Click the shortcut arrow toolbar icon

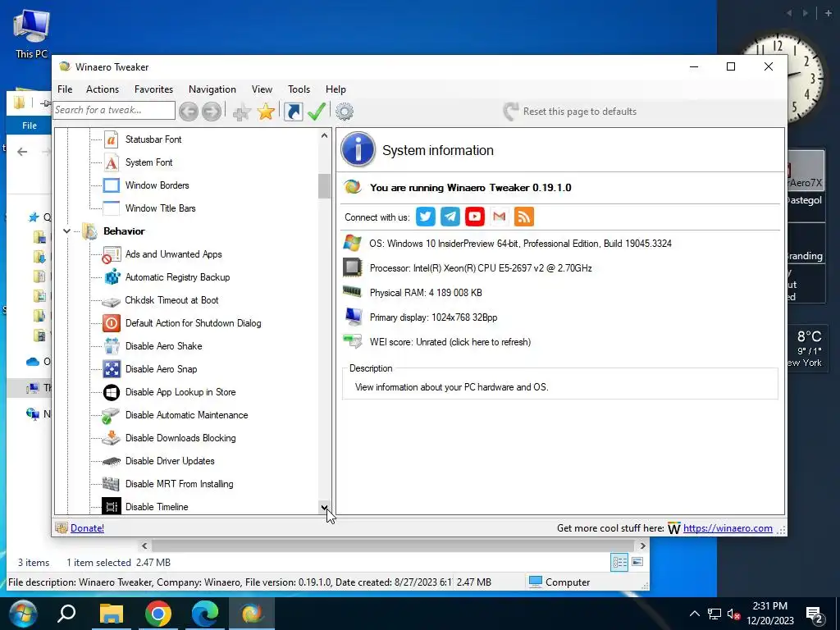coord(293,112)
